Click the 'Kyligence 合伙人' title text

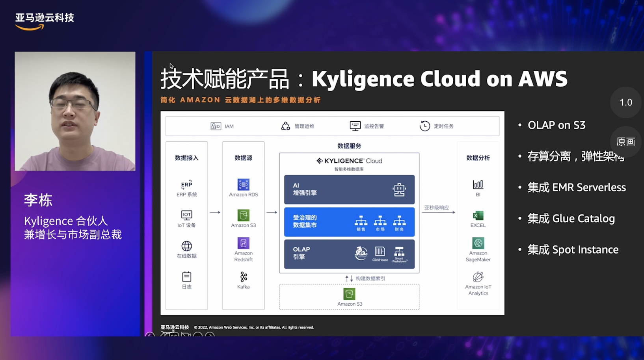tap(66, 221)
